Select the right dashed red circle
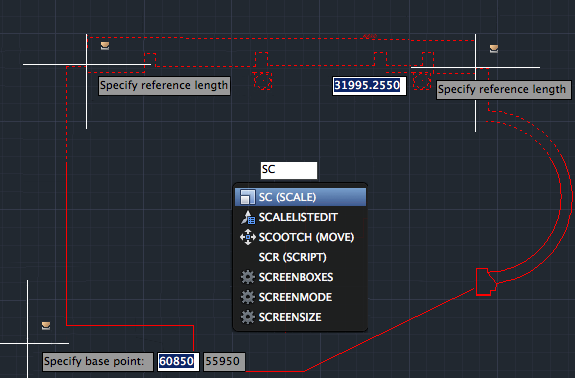 tap(421, 80)
